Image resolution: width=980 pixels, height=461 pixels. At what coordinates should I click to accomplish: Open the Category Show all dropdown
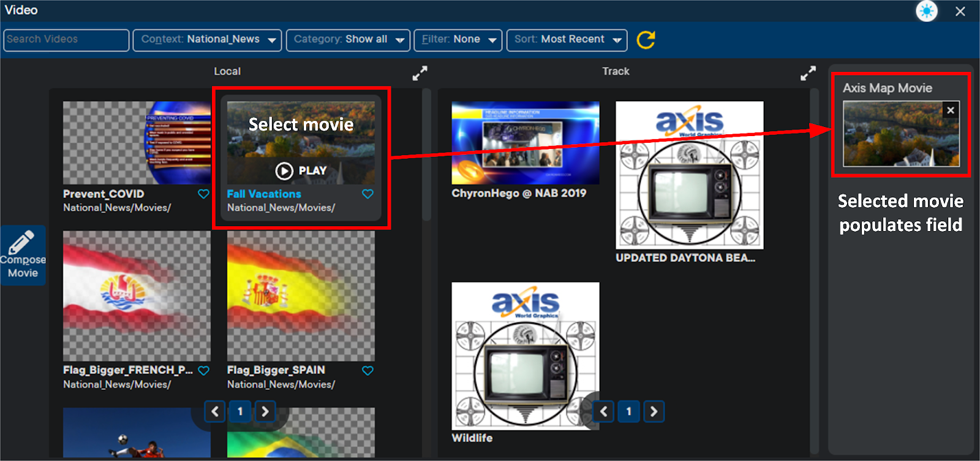click(348, 40)
